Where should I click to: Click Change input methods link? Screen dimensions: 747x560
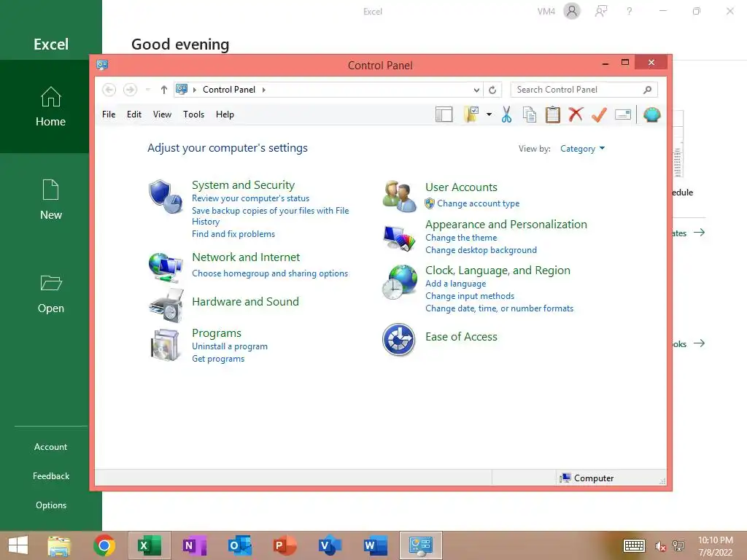coord(470,296)
